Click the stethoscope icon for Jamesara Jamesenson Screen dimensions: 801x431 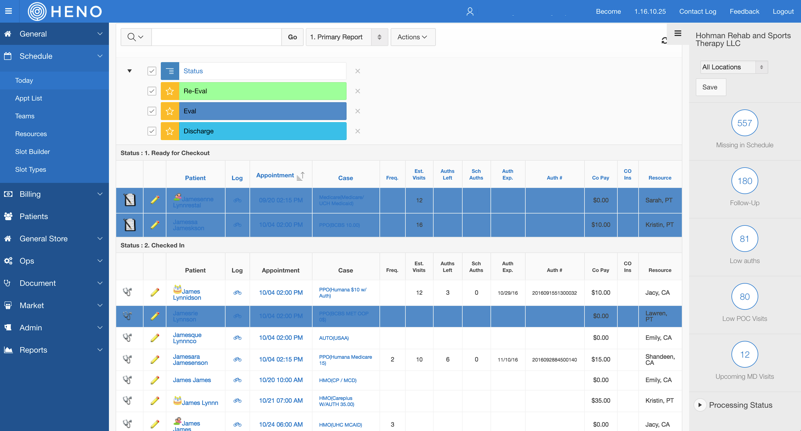click(x=128, y=359)
